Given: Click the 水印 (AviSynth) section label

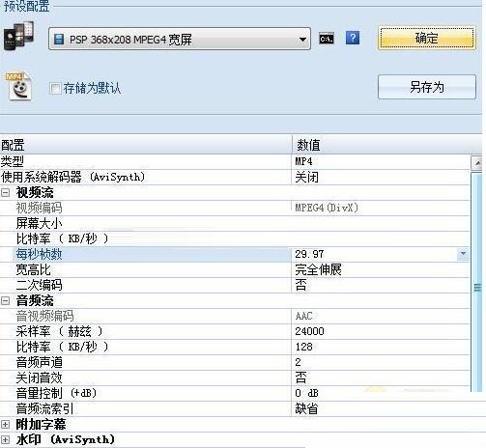Looking at the screenshot, I should point(66,440).
